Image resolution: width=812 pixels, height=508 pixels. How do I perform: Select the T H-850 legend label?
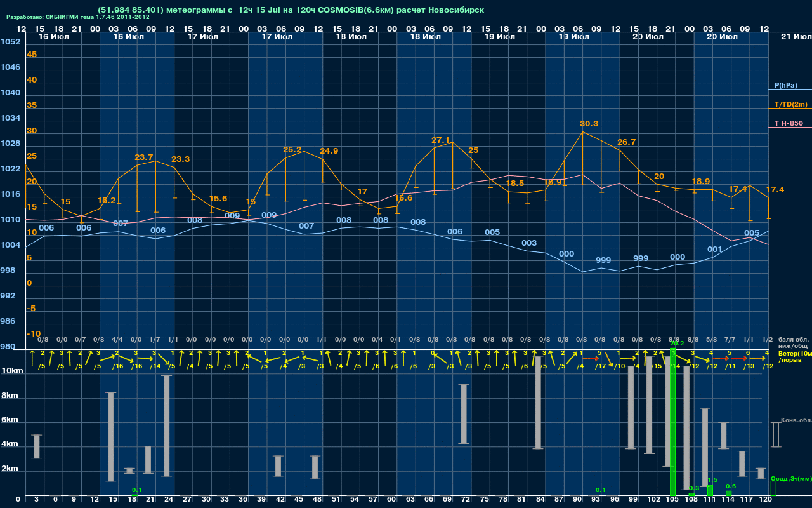click(x=787, y=123)
